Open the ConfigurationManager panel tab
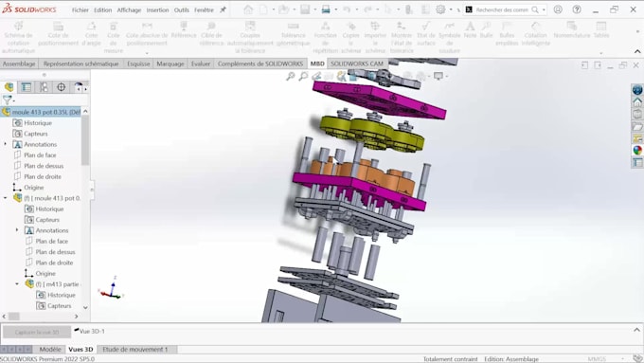The image size is (644, 363). click(x=44, y=87)
